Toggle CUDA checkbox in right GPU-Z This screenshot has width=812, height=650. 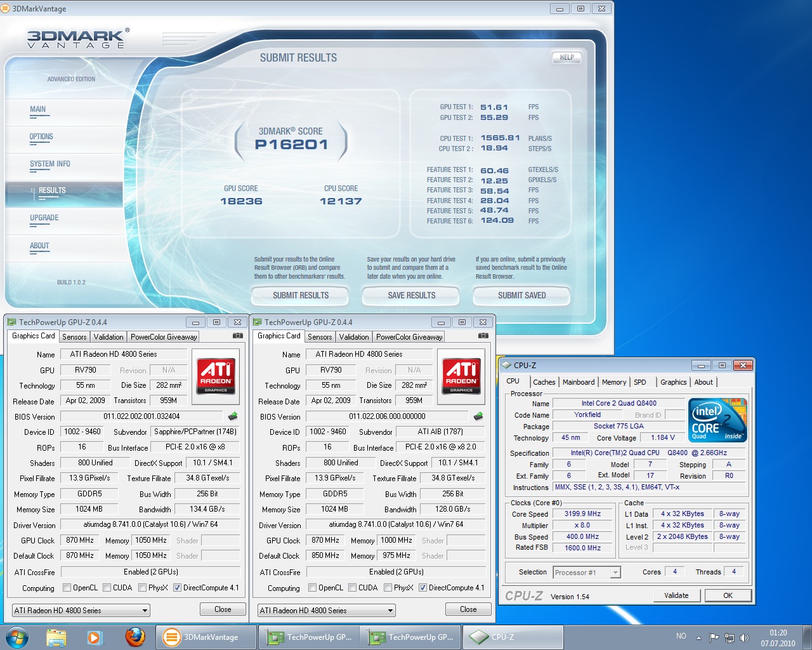pyautogui.click(x=352, y=588)
